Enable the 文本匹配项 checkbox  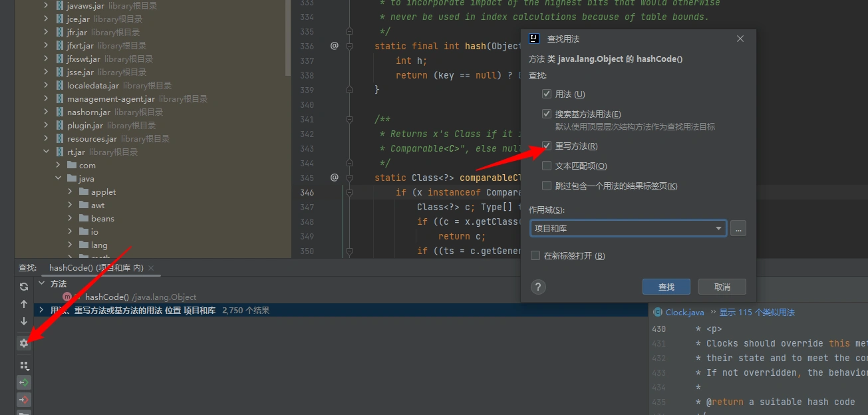click(547, 166)
